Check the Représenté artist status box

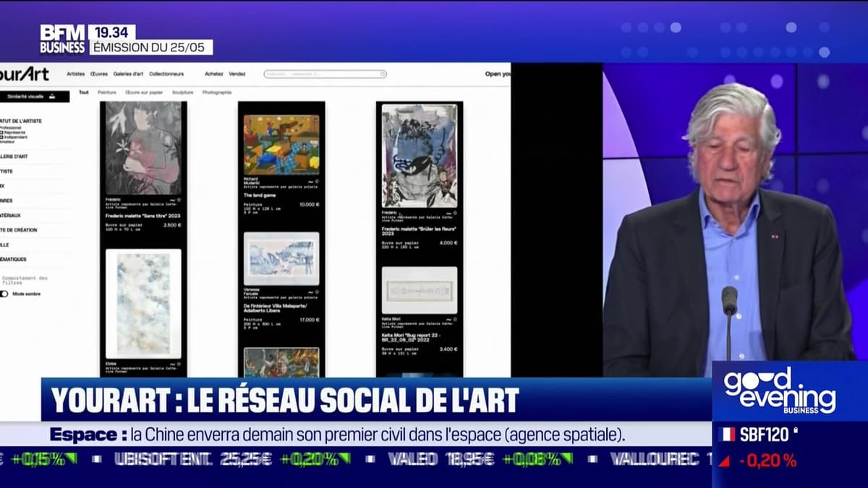(x=2, y=132)
